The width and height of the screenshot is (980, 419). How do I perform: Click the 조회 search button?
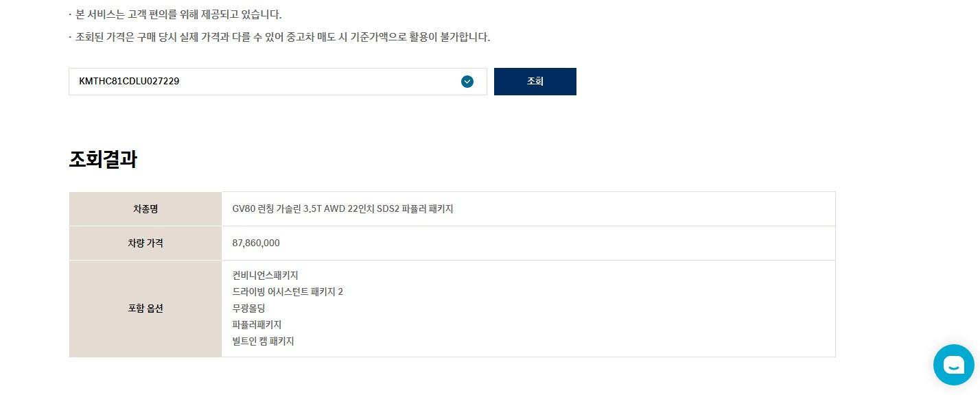[x=535, y=82]
